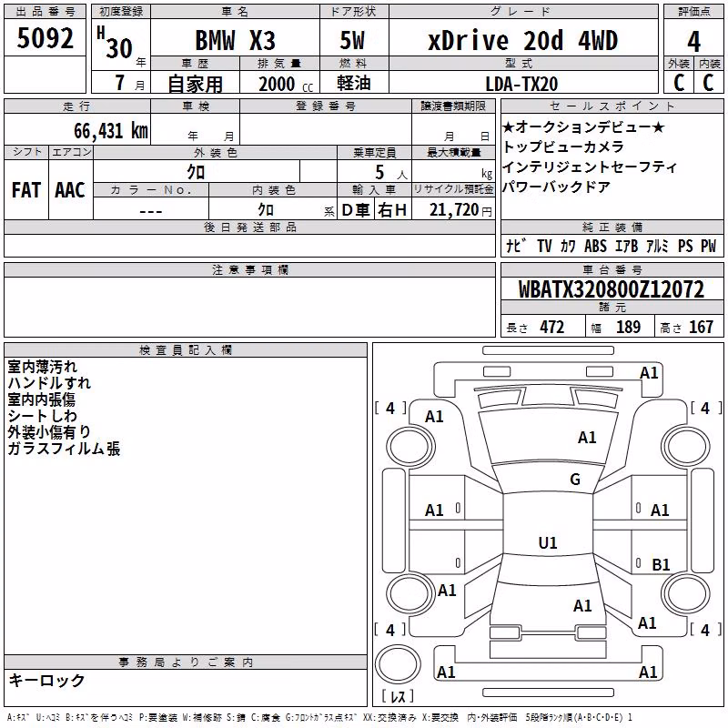The height and width of the screenshot is (728, 728).
Task: Select the パワーバックドア line
Action: click(557, 187)
